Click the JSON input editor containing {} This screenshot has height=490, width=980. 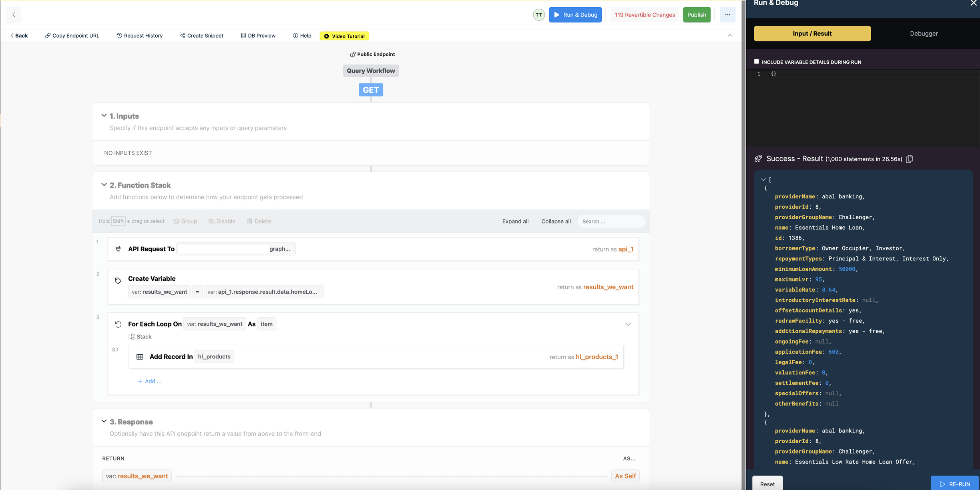tap(863, 108)
